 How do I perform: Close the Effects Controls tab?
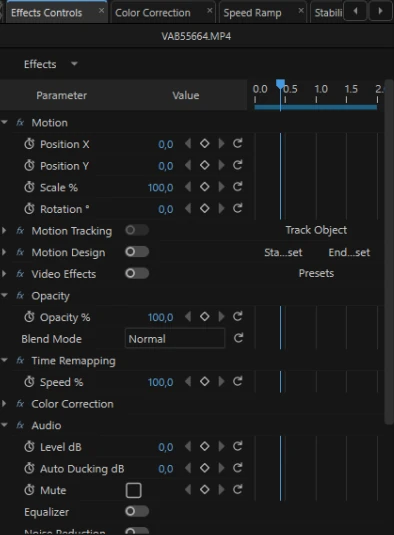click(x=101, y=11)
